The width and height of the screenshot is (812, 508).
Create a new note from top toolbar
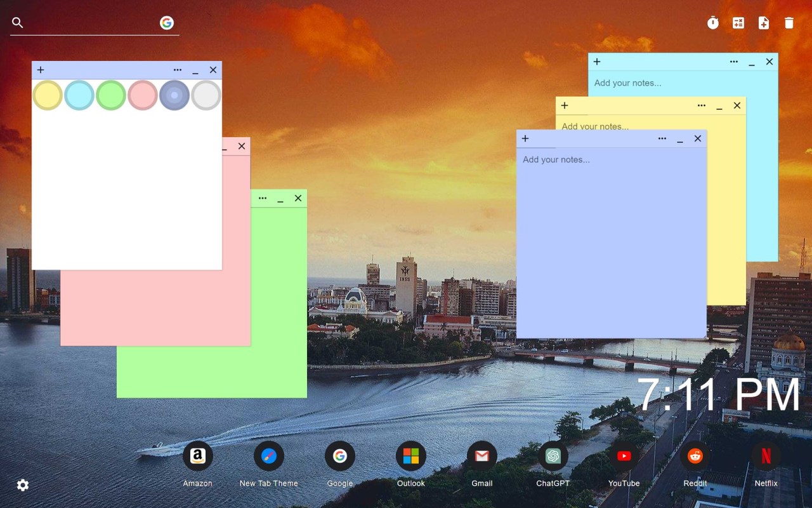click(764, 23)
